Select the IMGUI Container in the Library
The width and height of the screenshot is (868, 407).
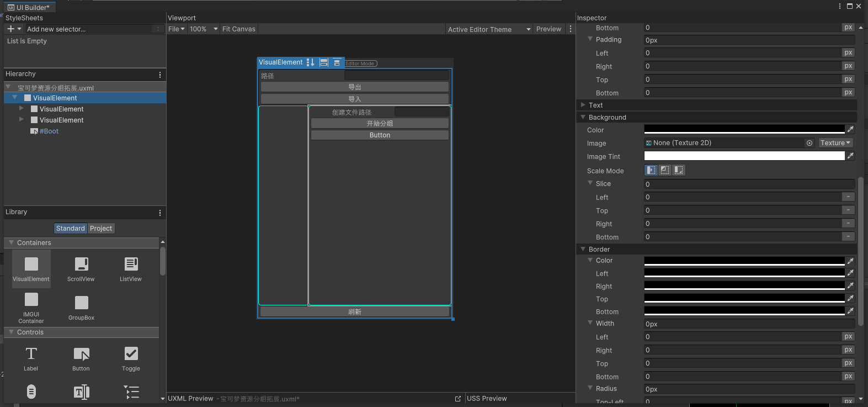(31, 308)
